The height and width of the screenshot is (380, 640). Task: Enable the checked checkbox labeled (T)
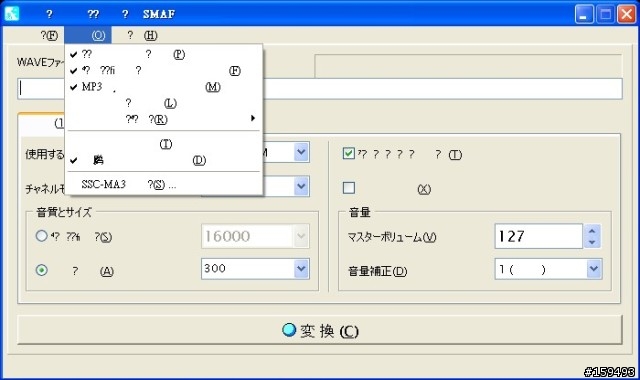click(x=349, y=154)
